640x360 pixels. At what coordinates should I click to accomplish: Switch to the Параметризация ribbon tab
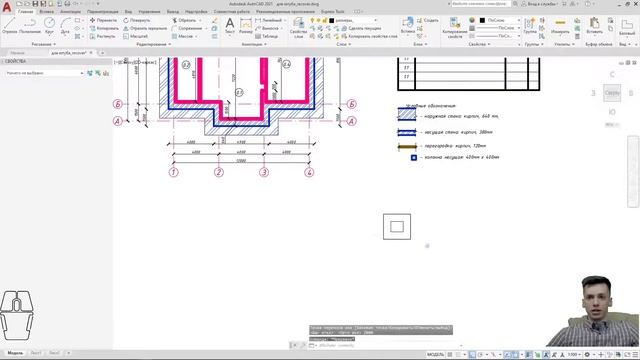pos(102,11)
